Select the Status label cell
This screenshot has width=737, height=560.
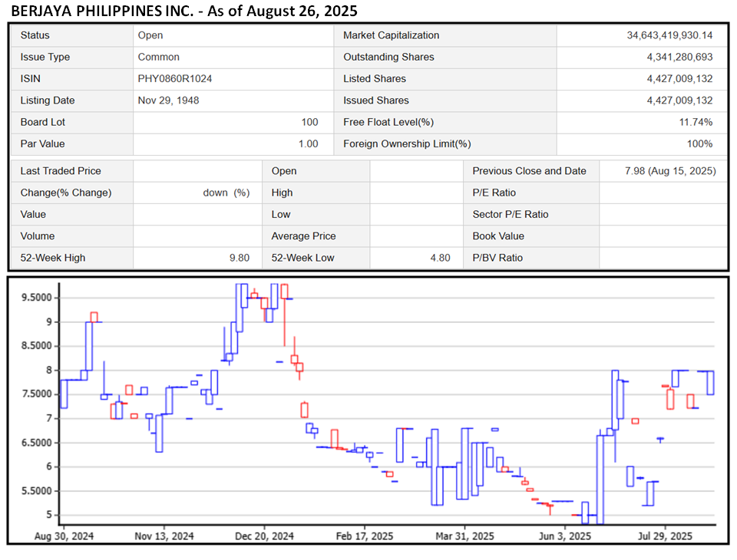72,35
